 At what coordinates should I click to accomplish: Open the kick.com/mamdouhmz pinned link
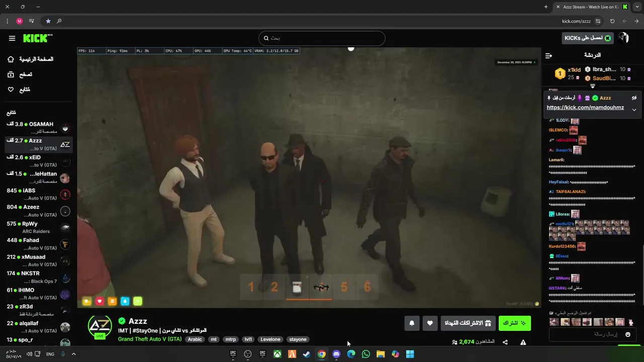pos(586,108)
